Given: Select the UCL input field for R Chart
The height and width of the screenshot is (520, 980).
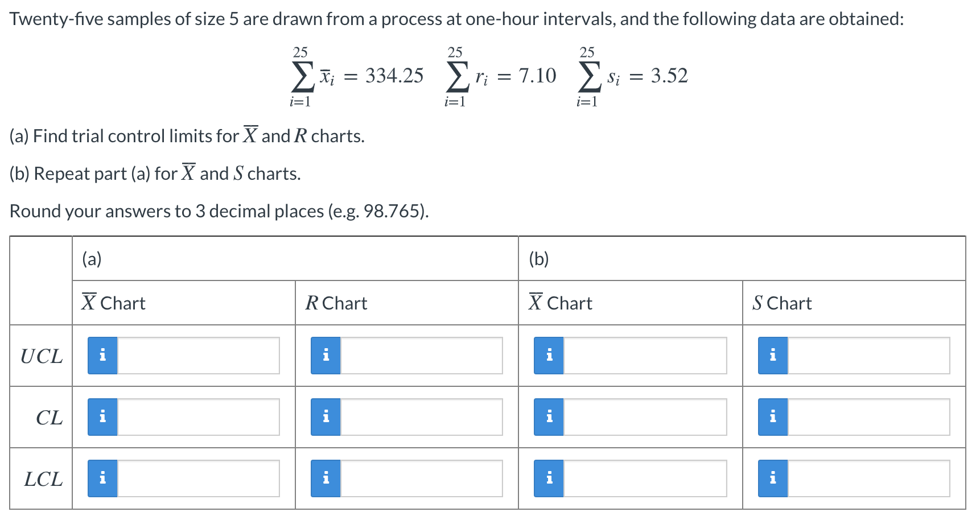Looking at the screenshot, I should point(421,356).
